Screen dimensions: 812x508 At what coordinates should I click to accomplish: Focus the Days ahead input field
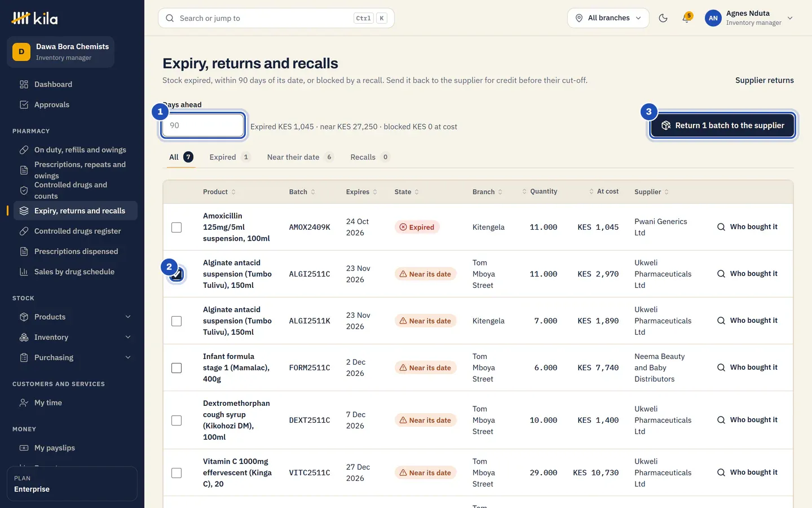203,125
